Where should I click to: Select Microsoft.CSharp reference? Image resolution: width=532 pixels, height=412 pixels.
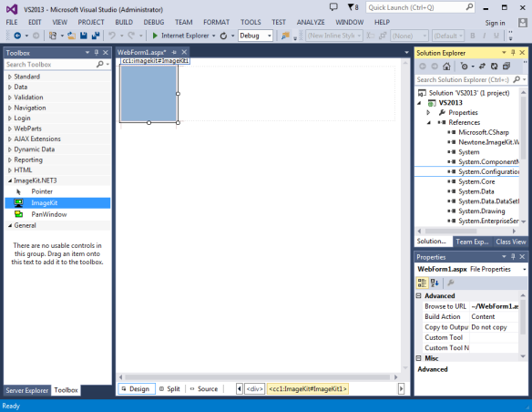click(484, 132)
